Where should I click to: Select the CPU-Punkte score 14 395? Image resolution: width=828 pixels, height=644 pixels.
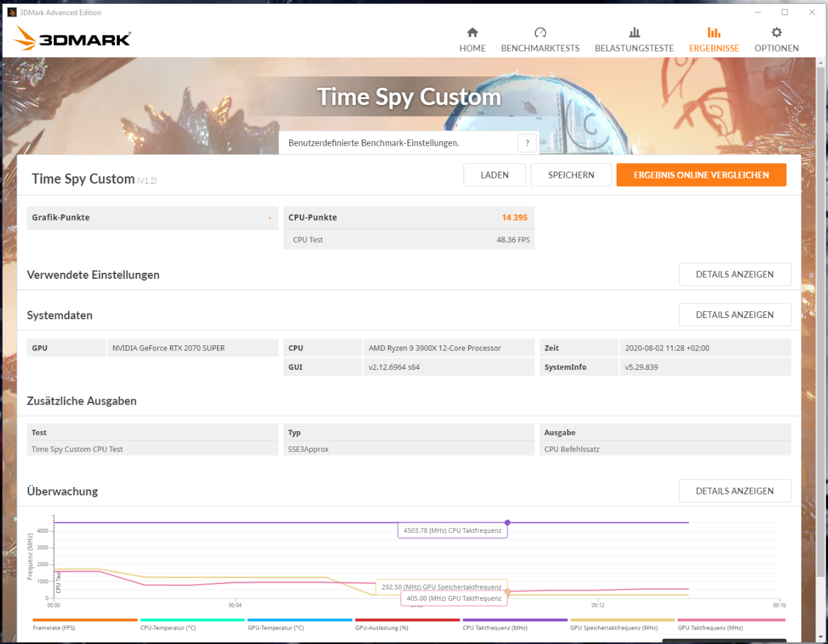pyautogui.click(x=514, y=218)
